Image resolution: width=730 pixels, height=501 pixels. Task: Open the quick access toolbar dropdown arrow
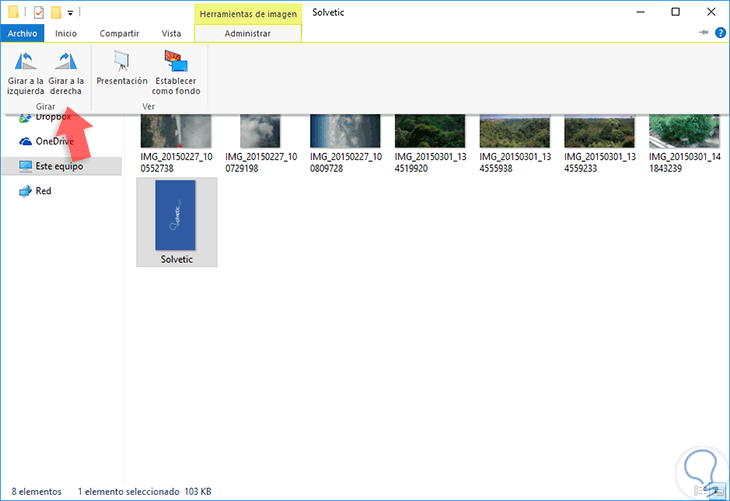pyautogui.click(x=70, y=13)
